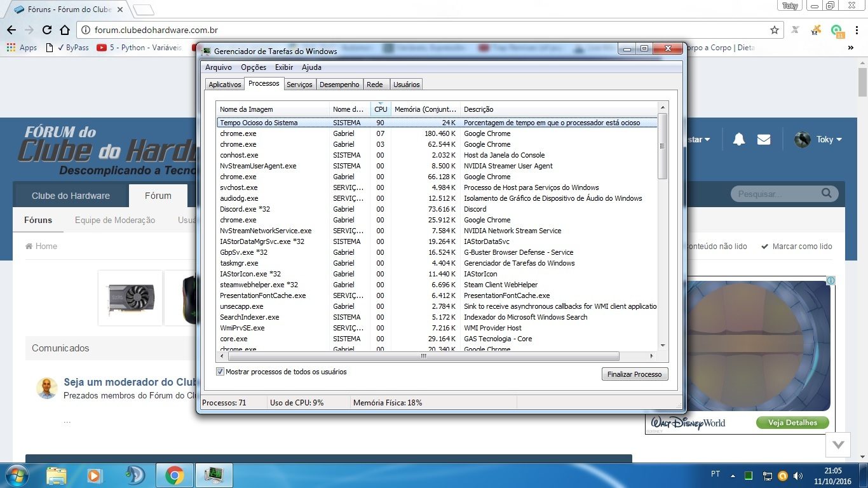Bookmark this page with the star icon
This screenshot has width=868, height=488.
[x=775, y=30]
